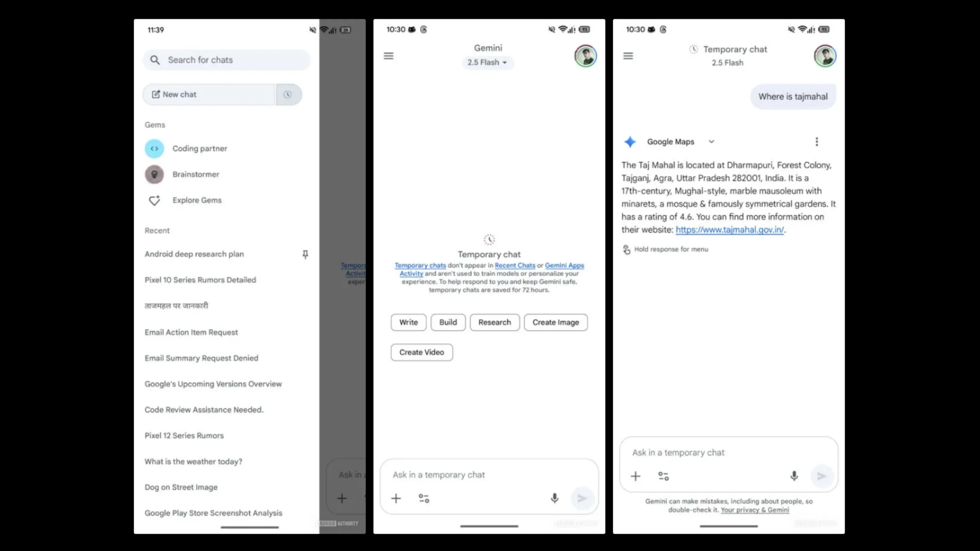Toggle the pin icon on Android deep research plan

tap(305, 254)
